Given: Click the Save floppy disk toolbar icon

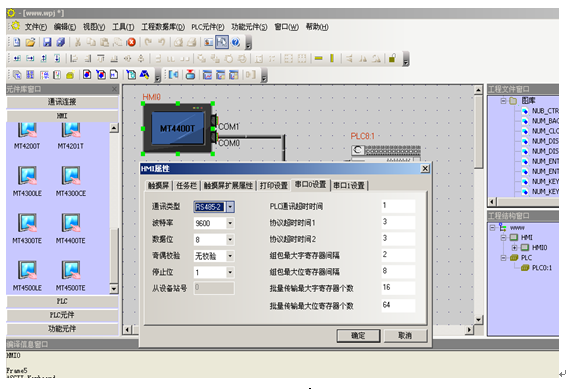Looking at the screenshot, I should pyautogui.click(x=47, y=42).
